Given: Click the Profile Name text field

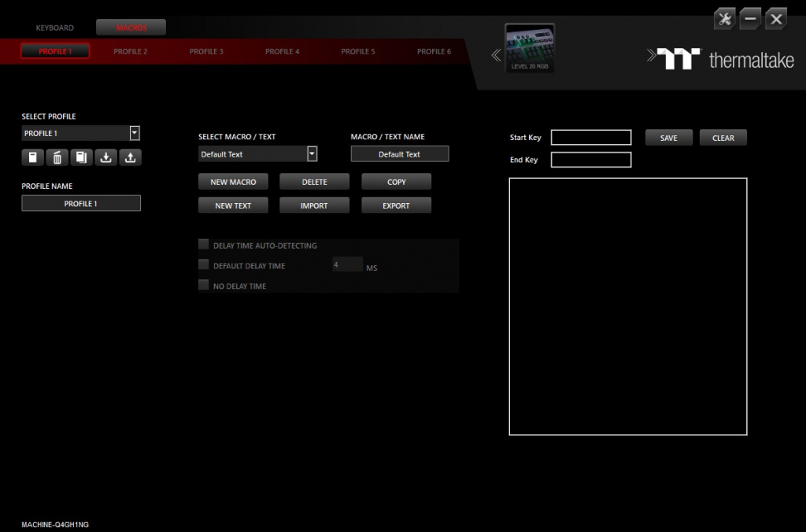Looking at the screenshot, I should click(x=81, y=203).
